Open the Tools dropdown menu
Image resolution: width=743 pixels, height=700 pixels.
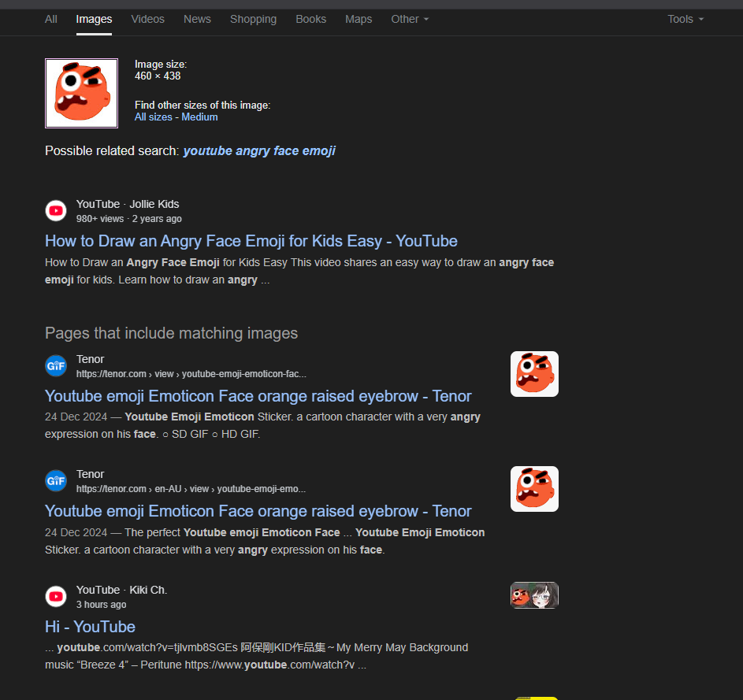(x=685, y=19)
